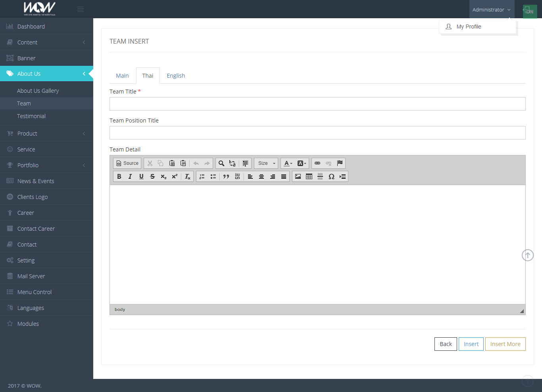Click the Unlink icon
Viewport: 542px width, 392px height.
(x=329, y=163)
